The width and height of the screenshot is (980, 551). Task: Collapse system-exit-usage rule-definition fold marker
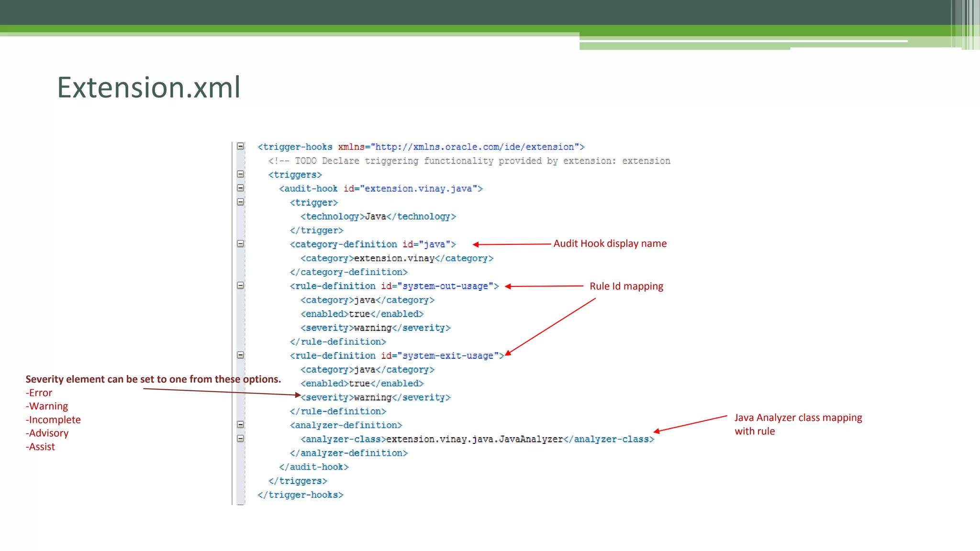click(241, 355)
